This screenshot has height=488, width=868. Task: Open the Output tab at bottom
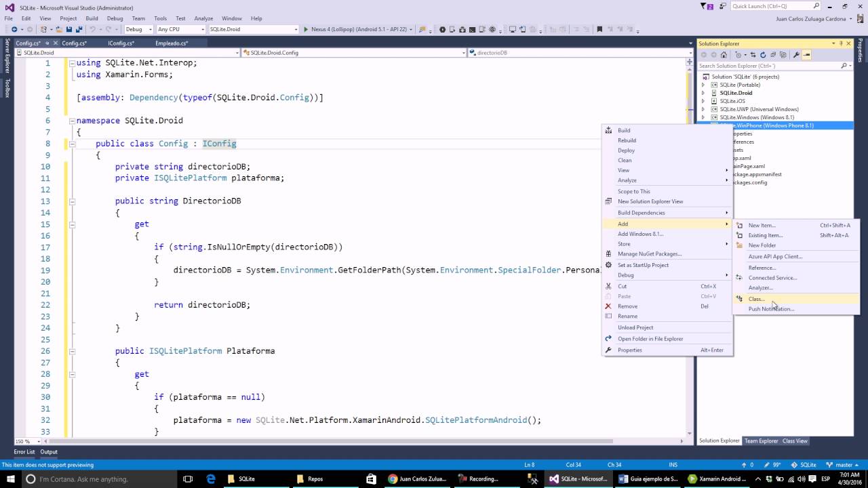point(49,451)
